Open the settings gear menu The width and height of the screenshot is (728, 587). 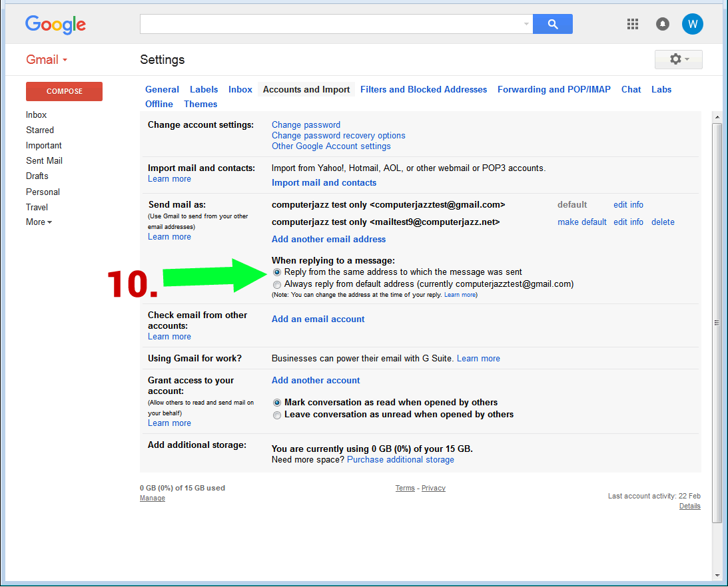tap(678, 59)
